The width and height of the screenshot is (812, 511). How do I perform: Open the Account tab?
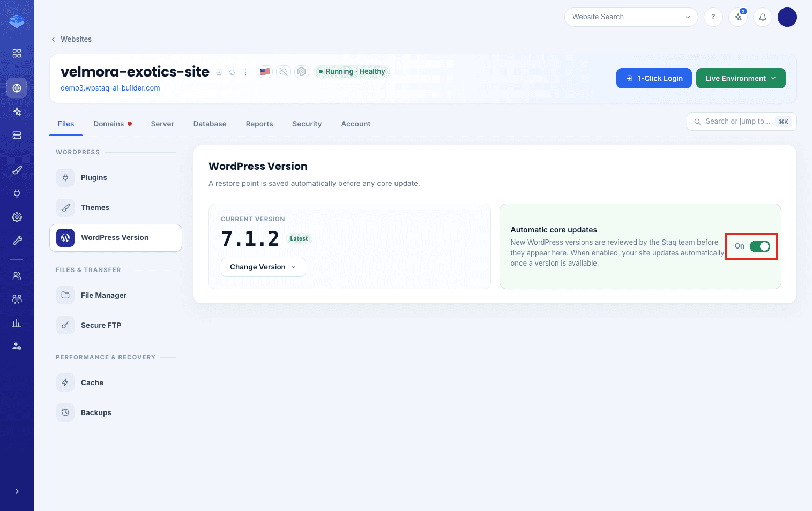(356, 124)
